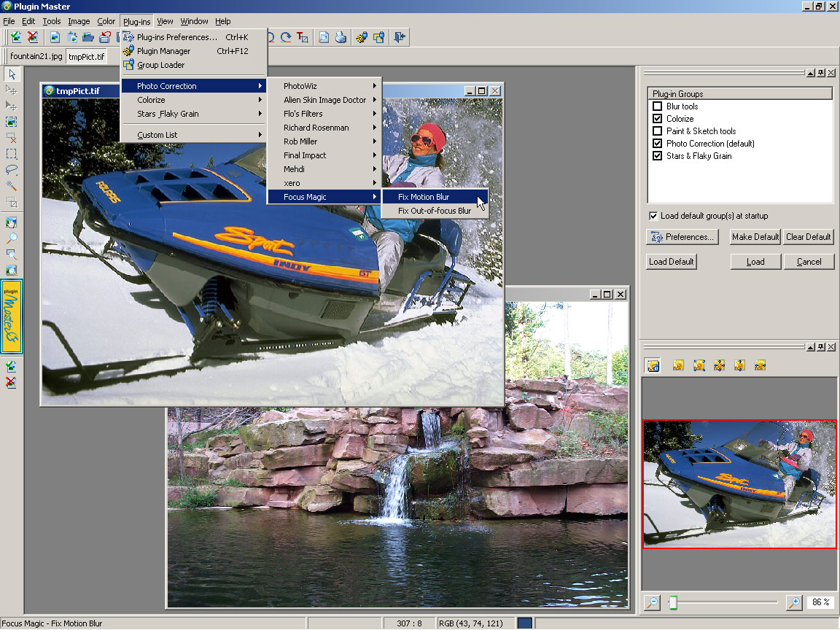840x630 pixels.
Task: Click the Clear Default button
Action: 809,237
